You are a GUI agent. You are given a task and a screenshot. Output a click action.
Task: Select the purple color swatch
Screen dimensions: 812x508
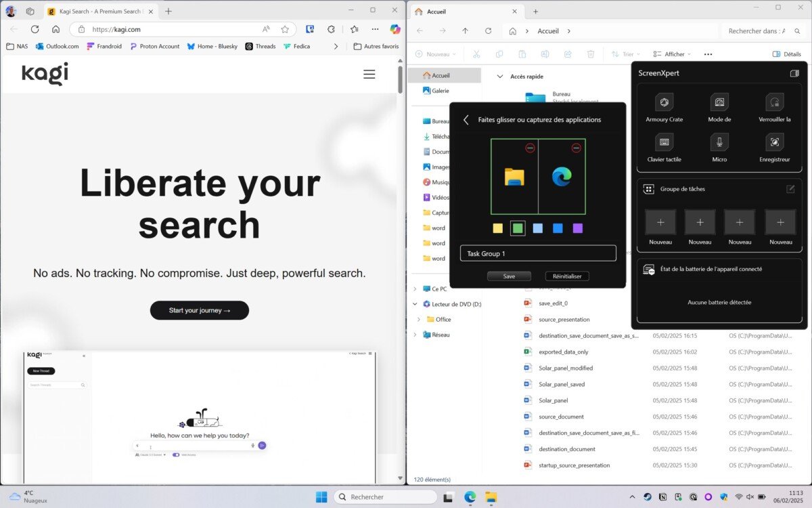(577, 228)
